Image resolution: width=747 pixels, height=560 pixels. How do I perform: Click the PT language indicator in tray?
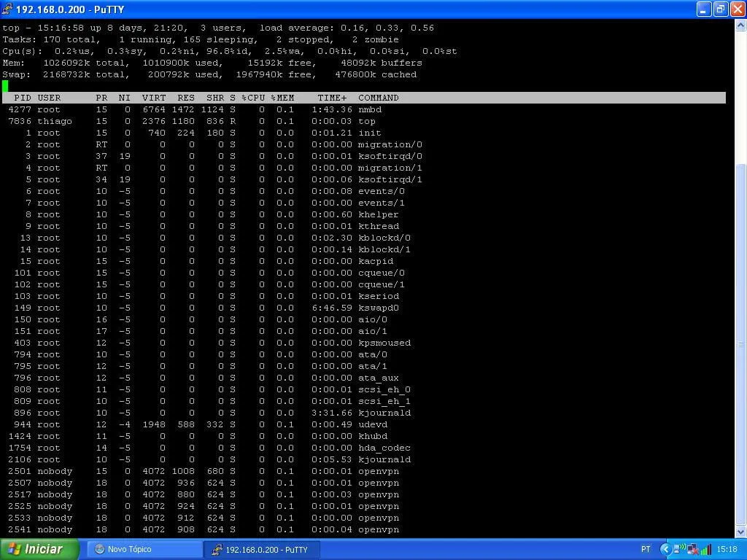[646, 550]
